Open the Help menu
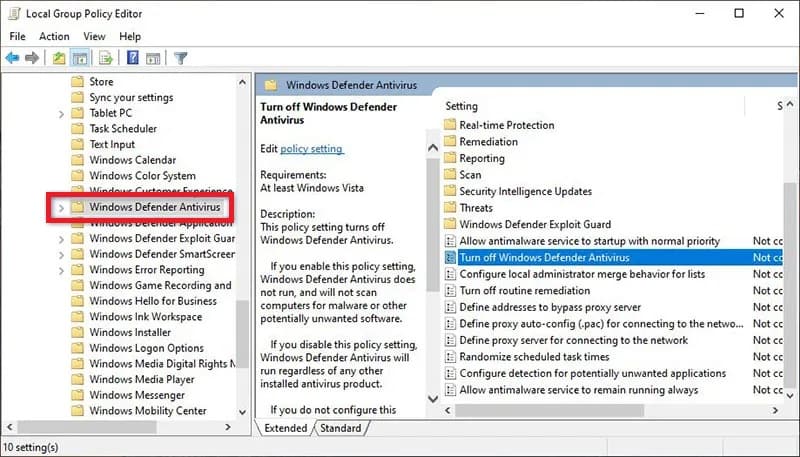The image size is (800, 457). 130,36
